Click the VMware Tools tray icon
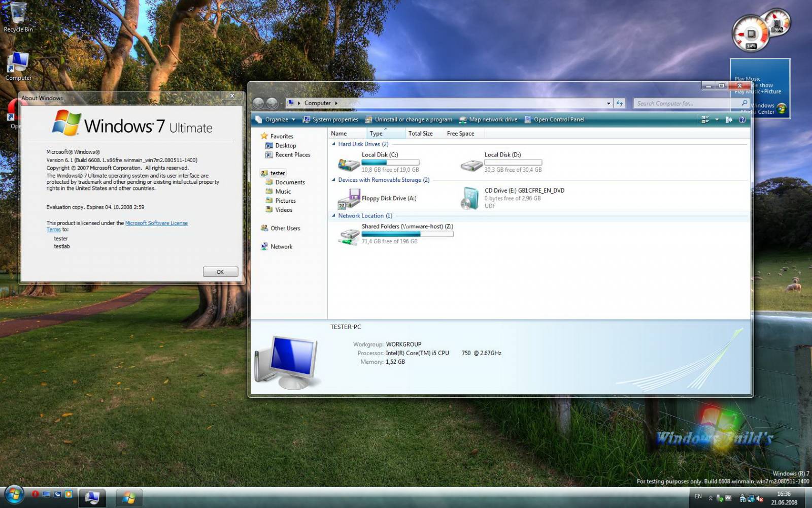The image size is (812, 508). [728, 498]
